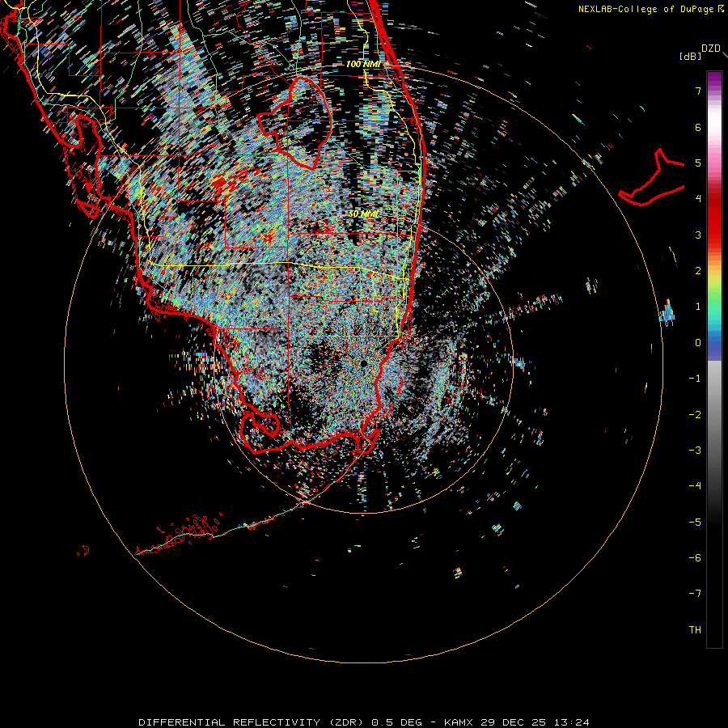Click the [dB] units label
The height and width of the screenshot is (728, 728).
[691, 56]
